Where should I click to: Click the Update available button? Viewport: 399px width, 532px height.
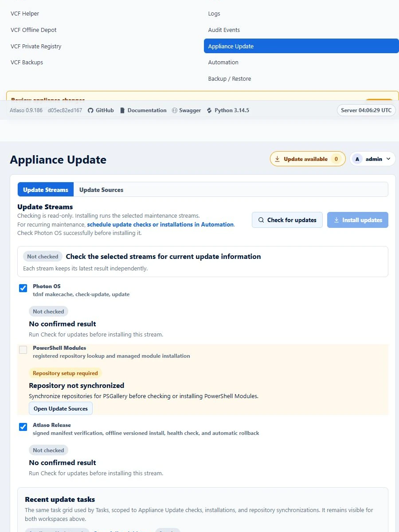pyautogui.click(x=308, y=159)
